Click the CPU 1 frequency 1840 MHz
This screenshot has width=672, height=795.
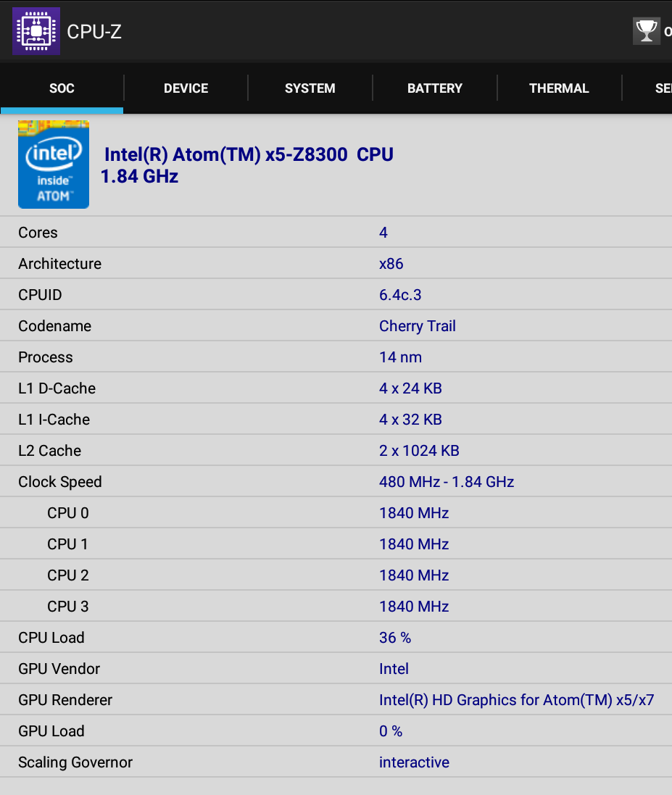click(414, 544)
